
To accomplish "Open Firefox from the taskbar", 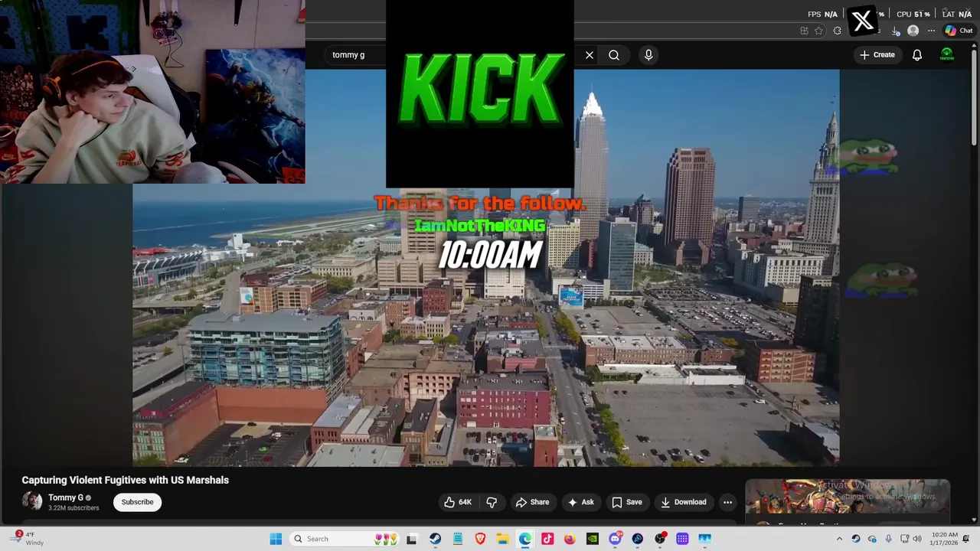I will [570, 539].
